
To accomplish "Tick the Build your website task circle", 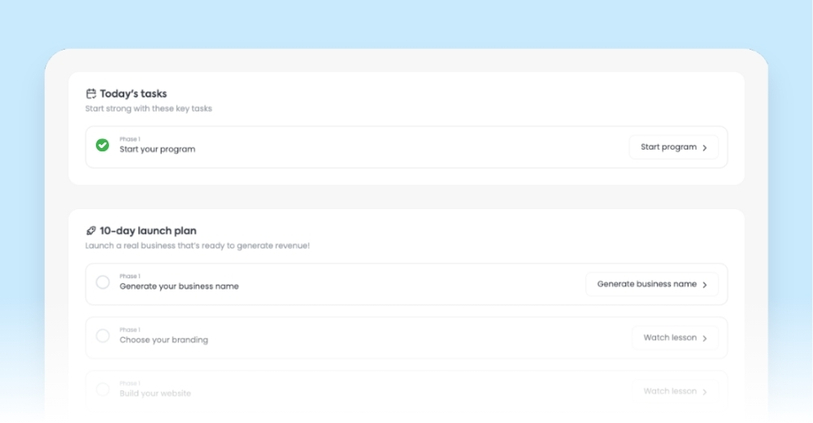I will (102, 390).
